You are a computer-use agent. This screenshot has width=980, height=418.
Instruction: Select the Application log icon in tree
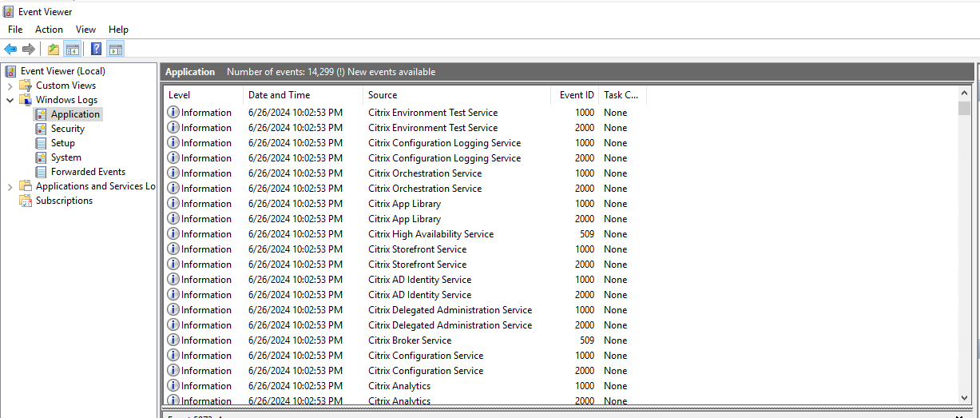click(x=42, y=114)
